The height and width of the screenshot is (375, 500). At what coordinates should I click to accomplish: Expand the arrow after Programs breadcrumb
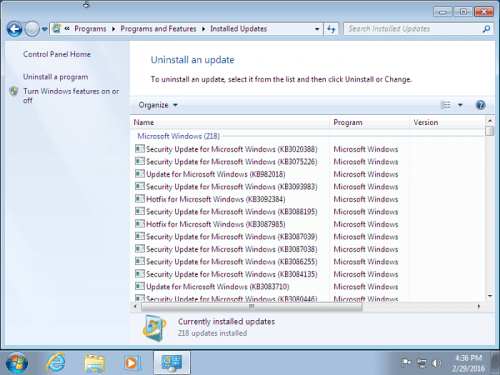(113, 29)
